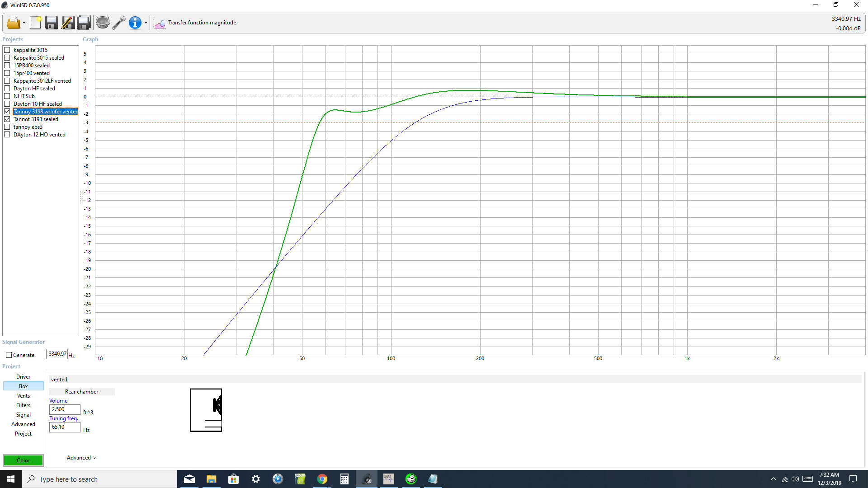Open Settings gear from taskbar

[256, 479]
